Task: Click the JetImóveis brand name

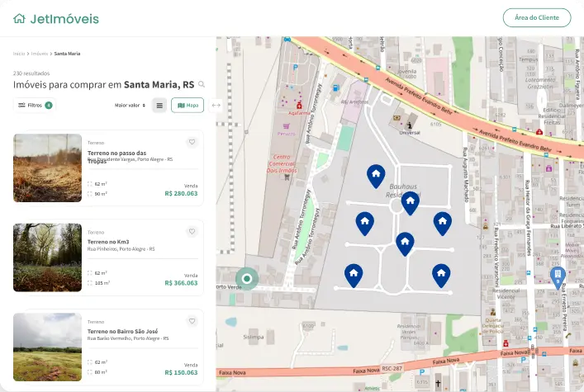Action: [64, 19]
